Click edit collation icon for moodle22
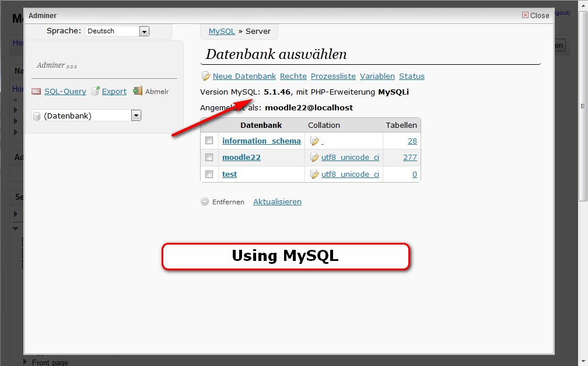 (314, 158)
